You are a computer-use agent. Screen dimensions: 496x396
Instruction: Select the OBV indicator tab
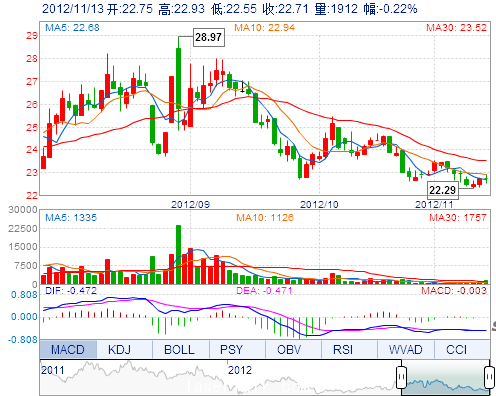(x=289, y=349)
